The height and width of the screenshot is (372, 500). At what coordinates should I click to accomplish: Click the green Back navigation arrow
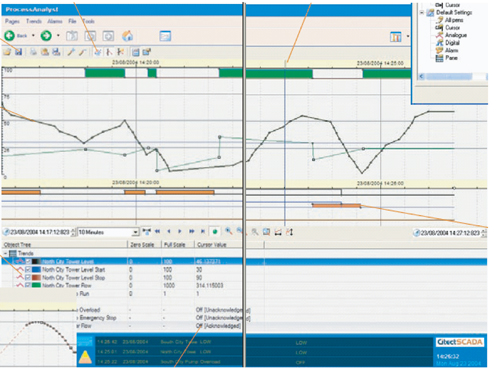[9, 35]
